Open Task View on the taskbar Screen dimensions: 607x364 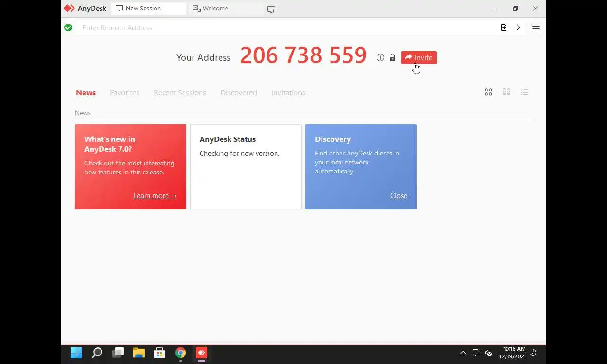coord(118,353)
